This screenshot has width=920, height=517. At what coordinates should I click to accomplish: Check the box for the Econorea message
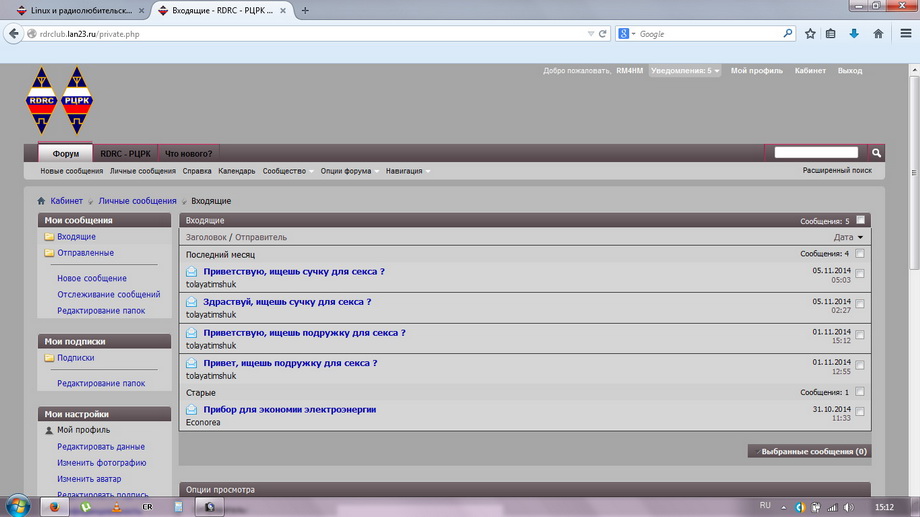click(860, 412)
